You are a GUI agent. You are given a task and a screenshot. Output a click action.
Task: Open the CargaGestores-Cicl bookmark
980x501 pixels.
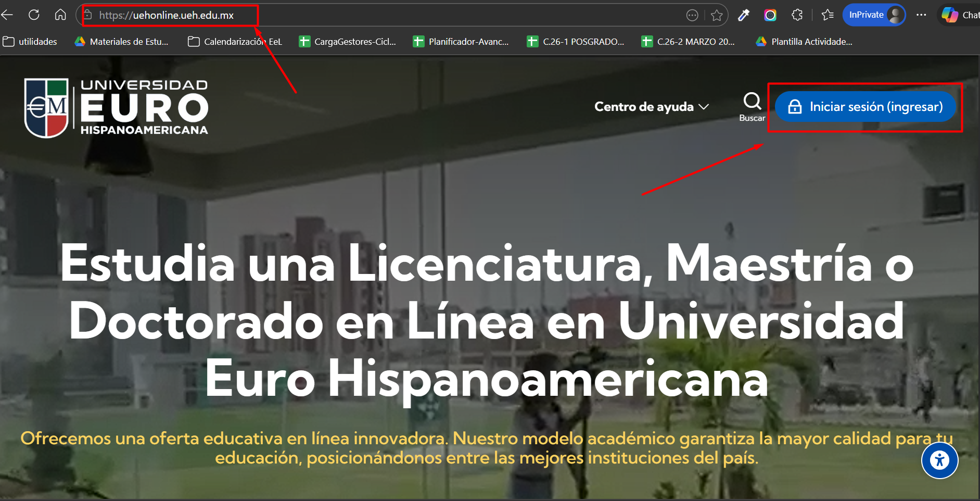pos(348,42)
